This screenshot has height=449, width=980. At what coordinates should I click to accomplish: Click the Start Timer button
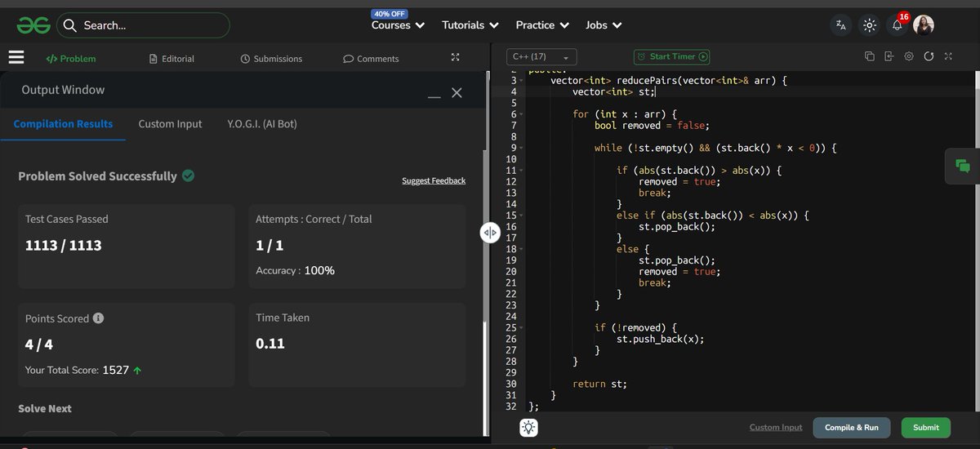[671, 57]
